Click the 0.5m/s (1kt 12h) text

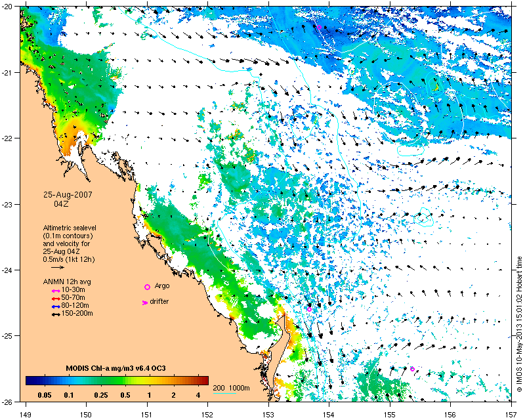(69, 259)
